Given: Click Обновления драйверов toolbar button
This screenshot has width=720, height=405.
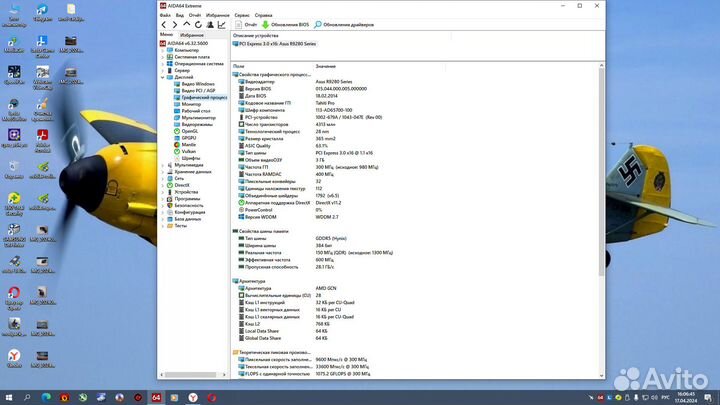Looking at the screenshot, I should (344, 25).
